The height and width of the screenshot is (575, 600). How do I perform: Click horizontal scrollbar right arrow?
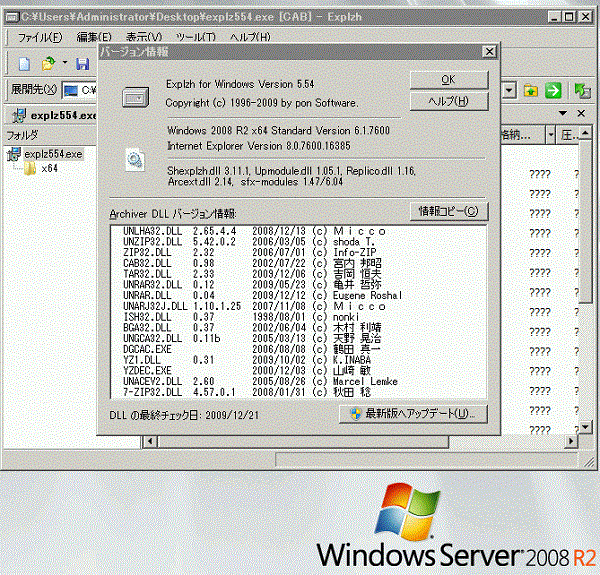pyautogui.click(x=571, y=441)
